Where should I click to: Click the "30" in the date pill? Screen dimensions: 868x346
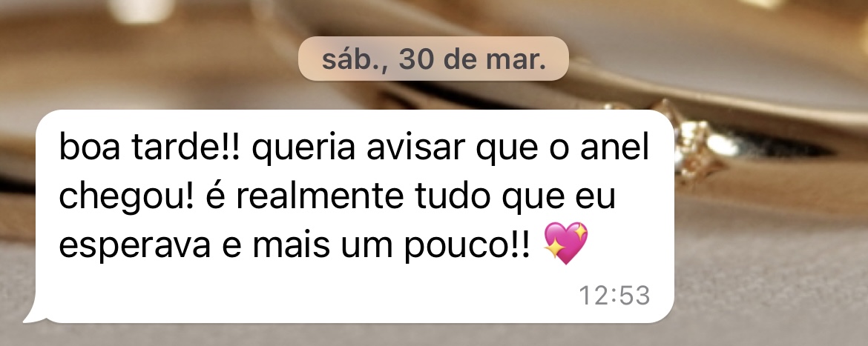pyautogui.click(x=416, y=60)
